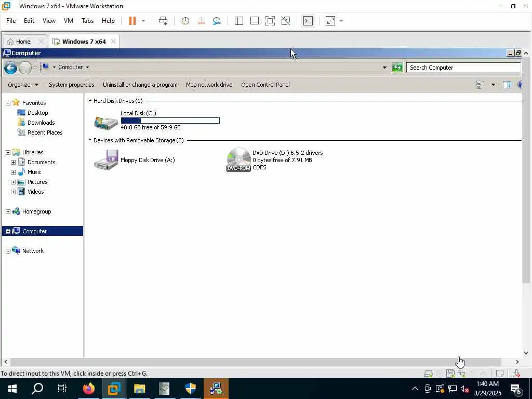
Task: Expand the Videos library
Action: (x=13, y=192)
